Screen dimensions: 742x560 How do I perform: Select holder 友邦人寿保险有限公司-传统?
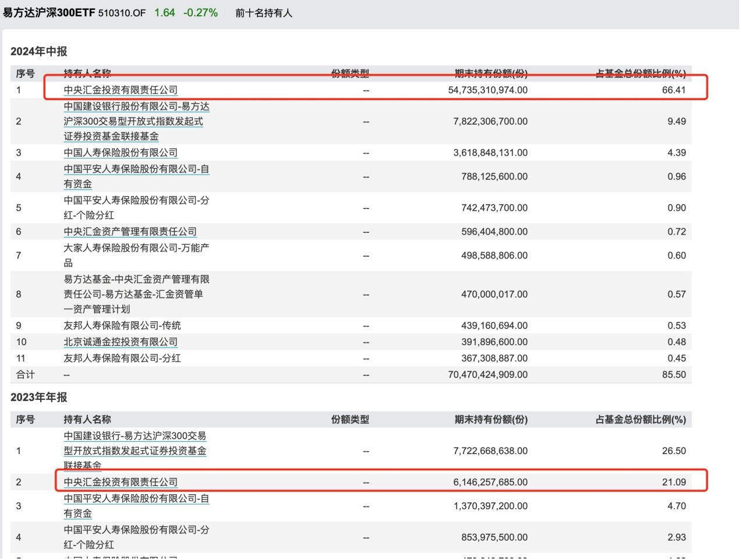[x=122, y=326]
